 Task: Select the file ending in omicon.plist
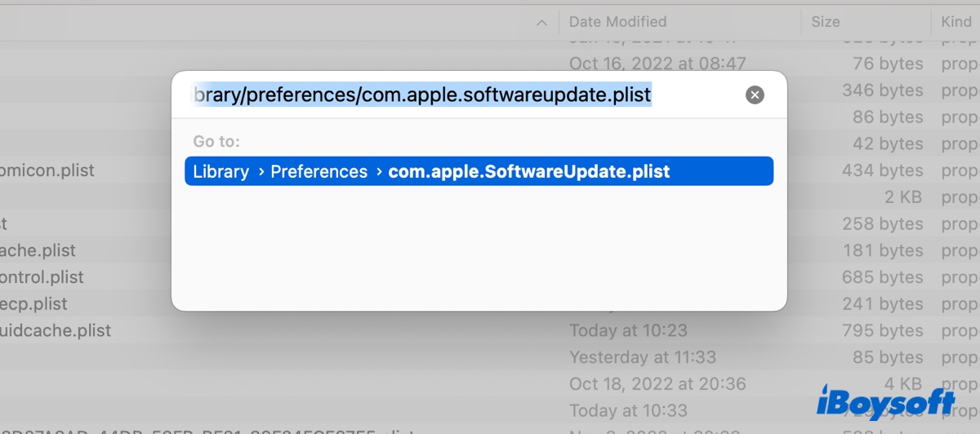click(47, 170)
